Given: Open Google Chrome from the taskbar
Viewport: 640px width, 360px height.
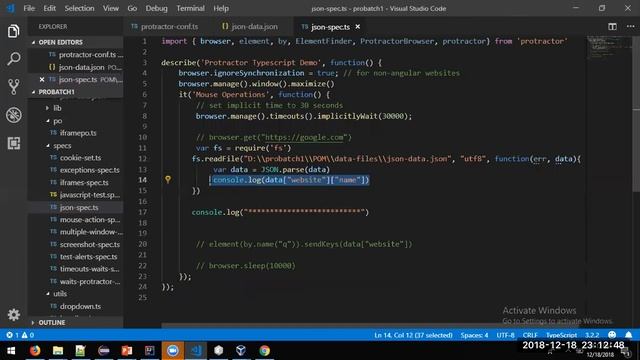Looking at the screenshot, I should coord(264,351).
